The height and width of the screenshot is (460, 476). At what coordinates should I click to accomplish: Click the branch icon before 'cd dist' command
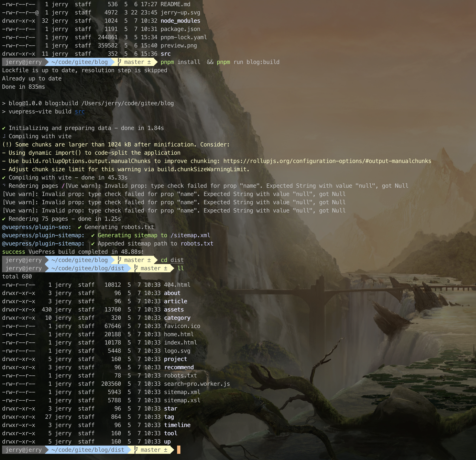pos(120,260)
